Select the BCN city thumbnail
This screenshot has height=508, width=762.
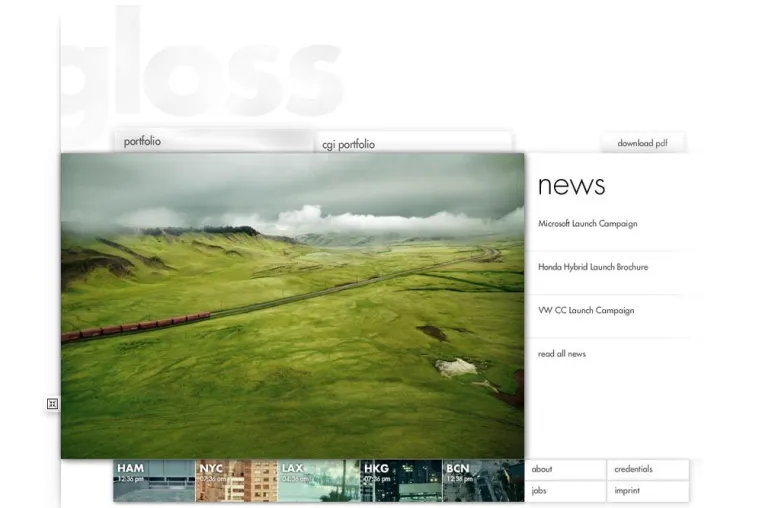point(484,481)
